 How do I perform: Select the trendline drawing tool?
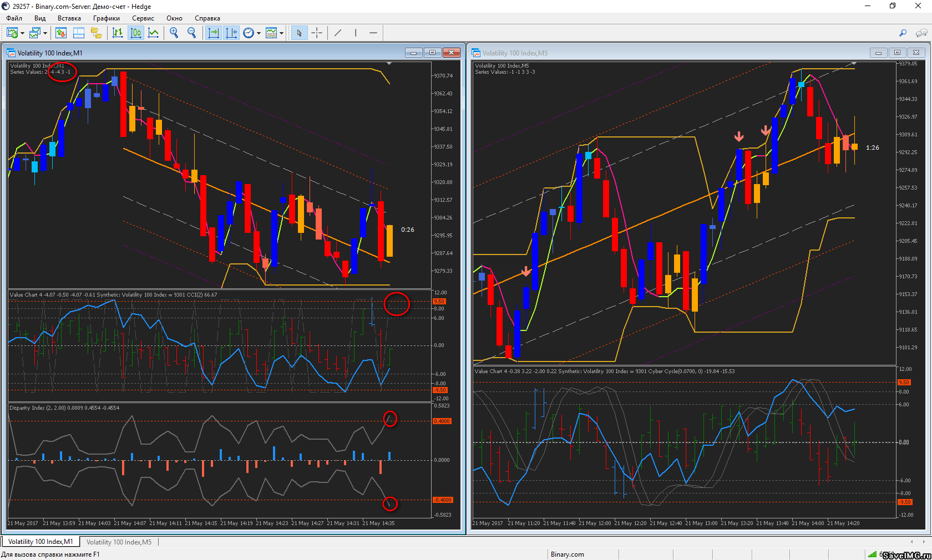point(338,33)
